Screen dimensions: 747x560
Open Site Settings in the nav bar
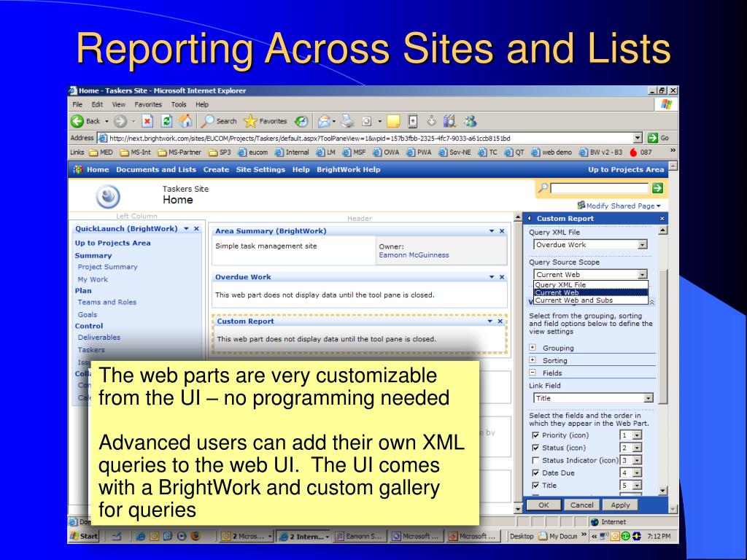[x=260, y=169]
